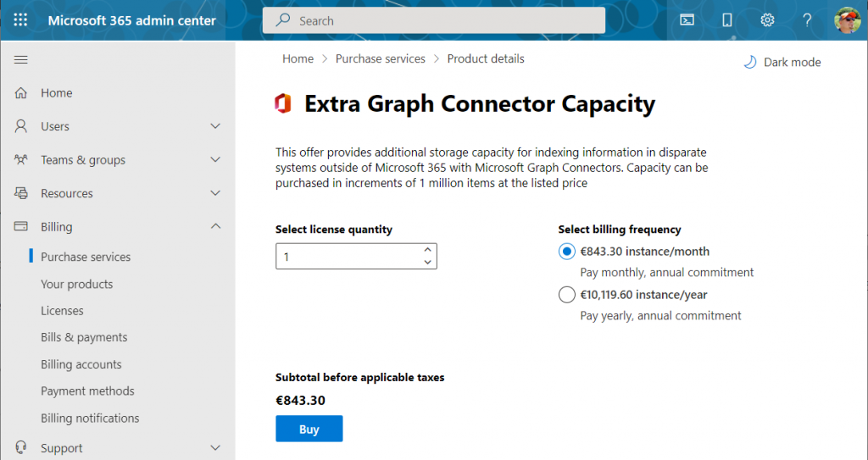This screenshot has height=460, width=868.
Task: Expand the Resources section chevron
Action: click(x=215, y=192)
